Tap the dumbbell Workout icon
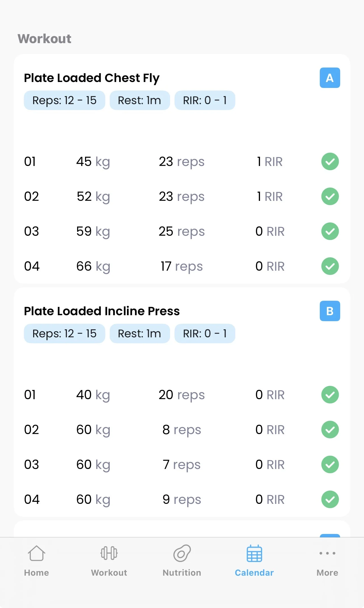The image size is (364, 608). (109, 554)
